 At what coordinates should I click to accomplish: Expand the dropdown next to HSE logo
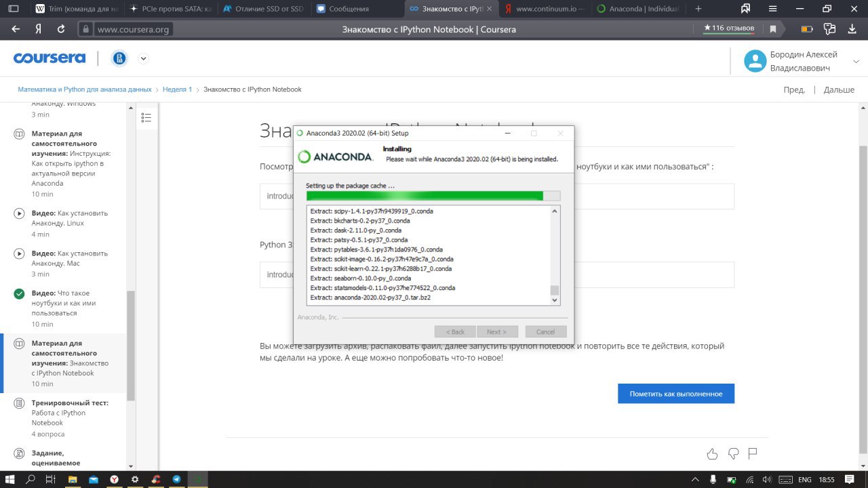tap(143, 58)
